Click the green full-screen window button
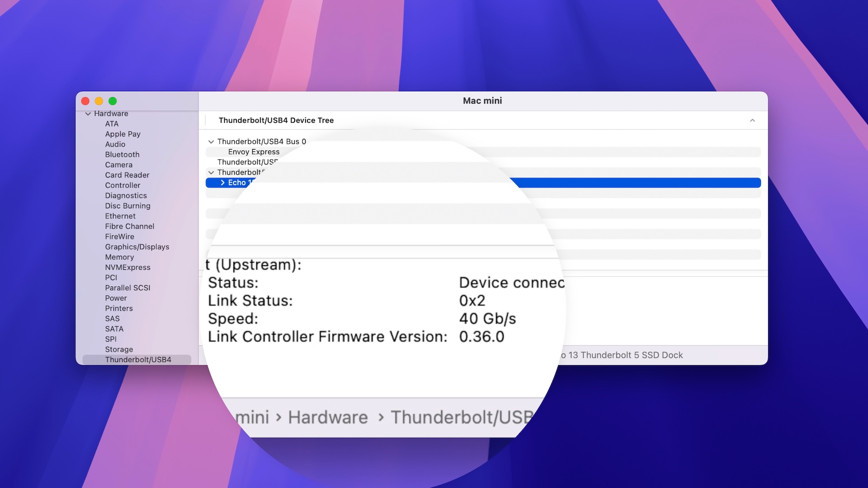 click(x=113, y=101)
